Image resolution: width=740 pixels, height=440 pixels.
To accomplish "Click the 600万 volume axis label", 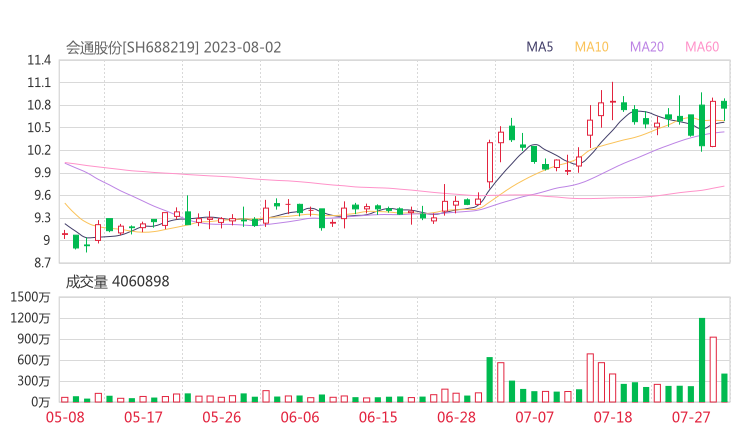I will click(x=33, y=360).
